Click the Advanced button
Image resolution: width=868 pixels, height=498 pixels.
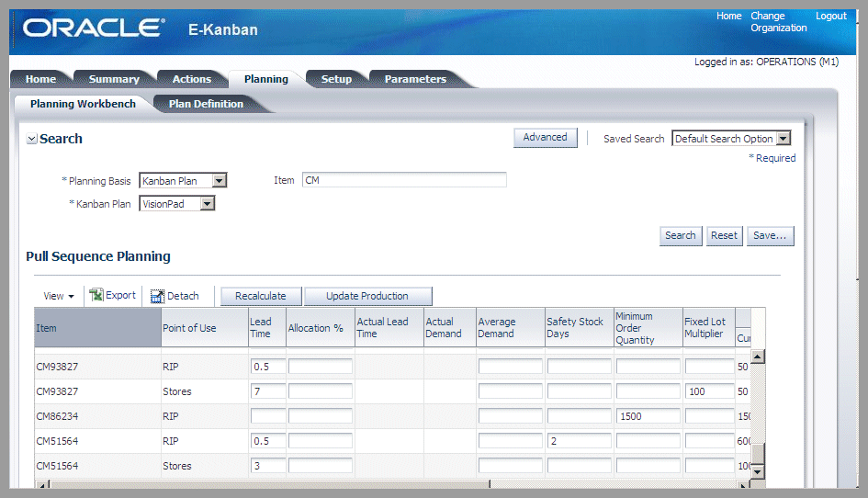[x=546, y=138]
